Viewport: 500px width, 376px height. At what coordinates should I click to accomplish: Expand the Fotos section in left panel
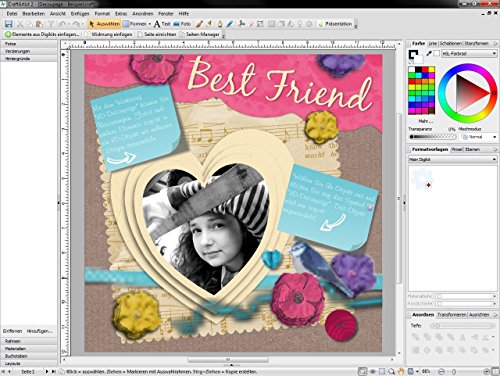pos(29,44)
